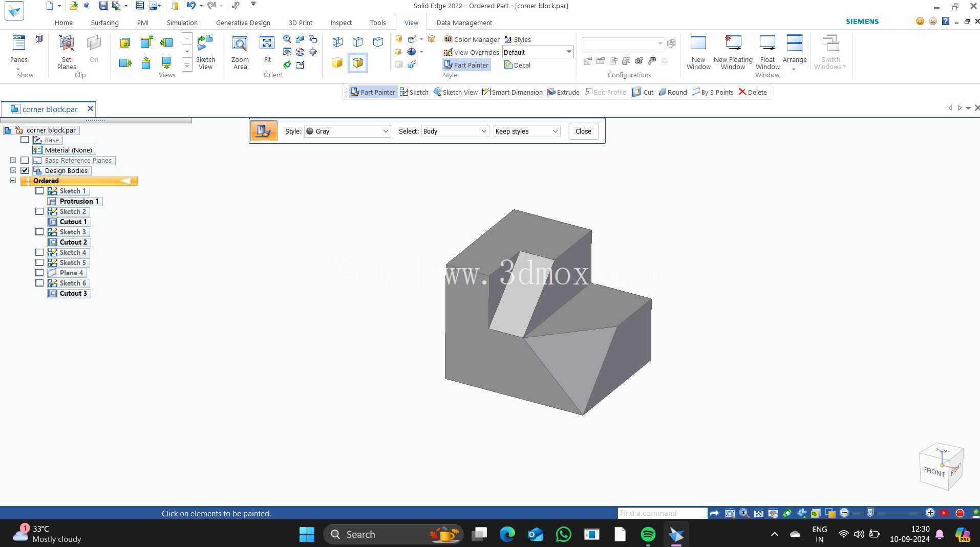Screen dimensions: 980x547
Task: Open Sketch View command in Views group
Action: pos(205,52)
